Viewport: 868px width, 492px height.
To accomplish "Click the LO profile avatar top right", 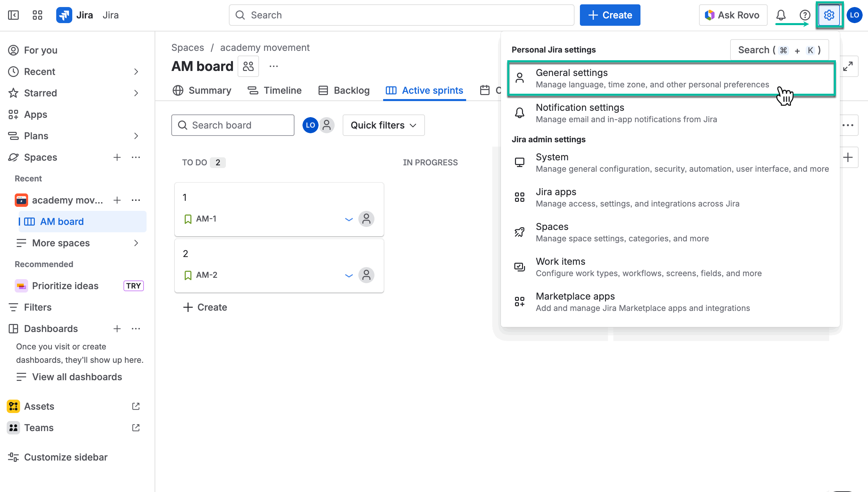I will [855, 15].
